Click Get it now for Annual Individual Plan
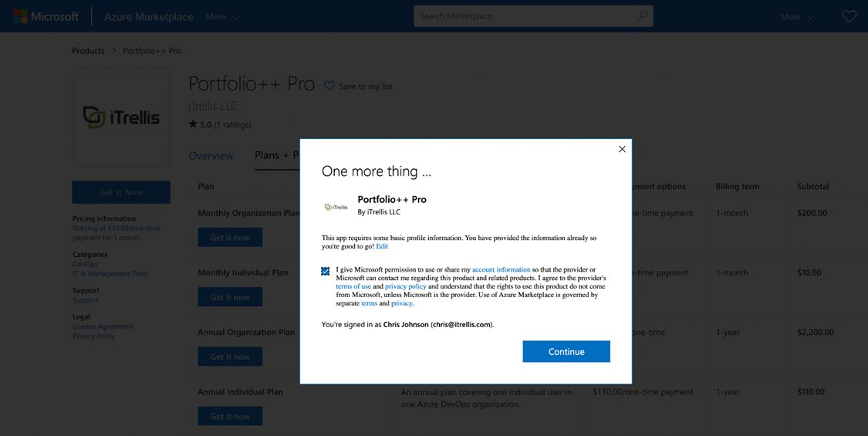 coord(230,416)
